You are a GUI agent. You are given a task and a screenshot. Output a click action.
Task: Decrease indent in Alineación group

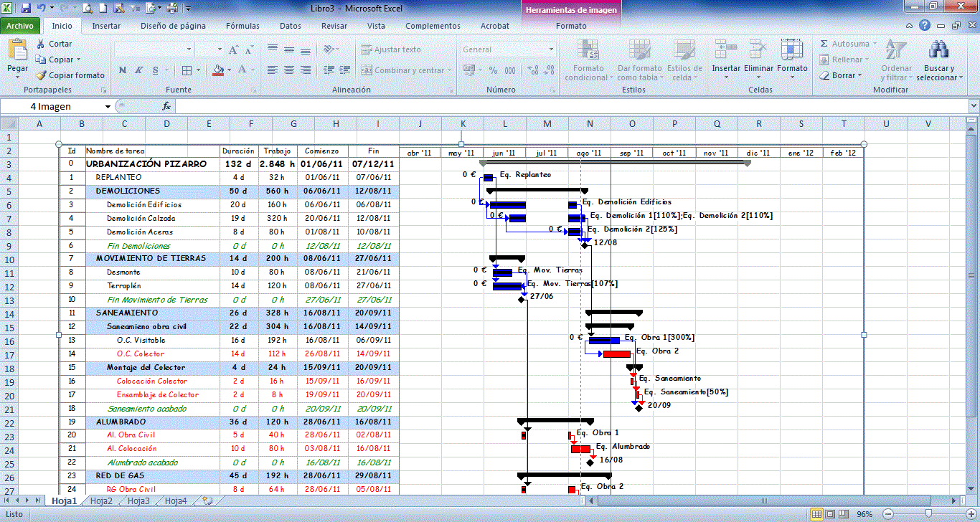pos(328,70)
